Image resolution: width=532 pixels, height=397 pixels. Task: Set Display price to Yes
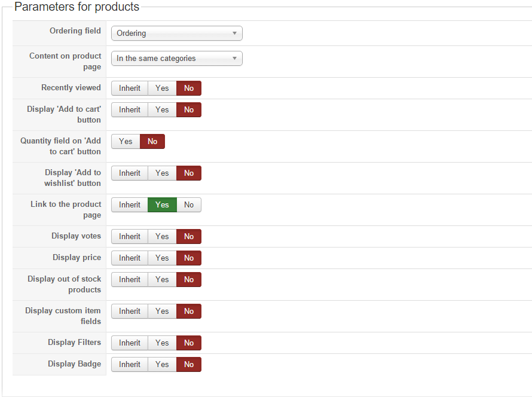pos(162,258)
